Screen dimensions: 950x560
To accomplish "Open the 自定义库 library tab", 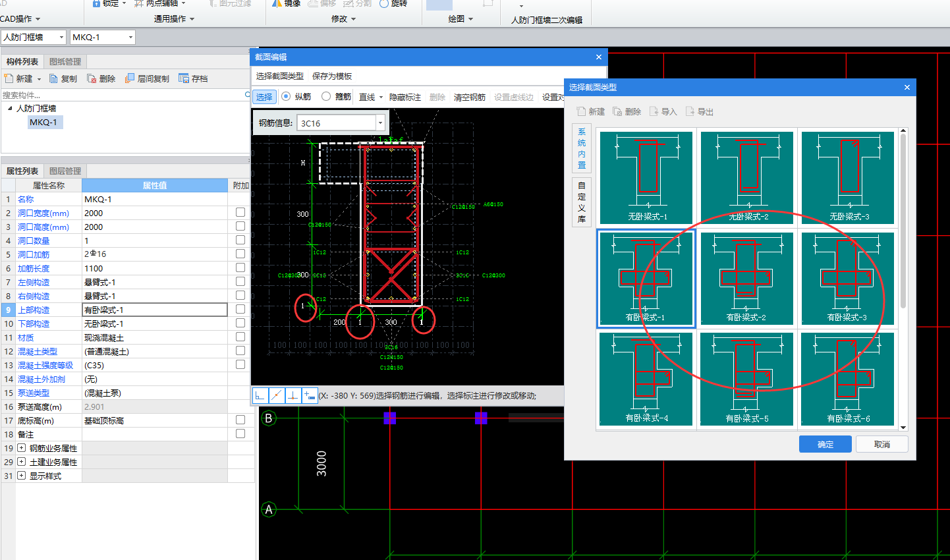I will (582, 202).
